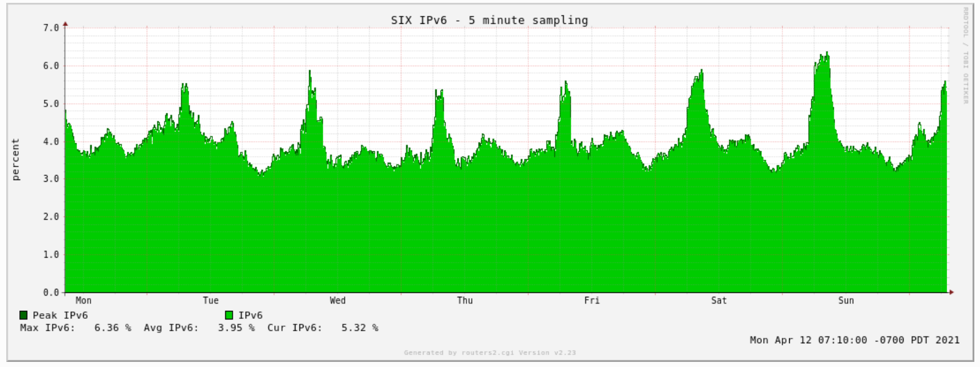Click the bright green IPv6 legend swatch

[229, 315]
